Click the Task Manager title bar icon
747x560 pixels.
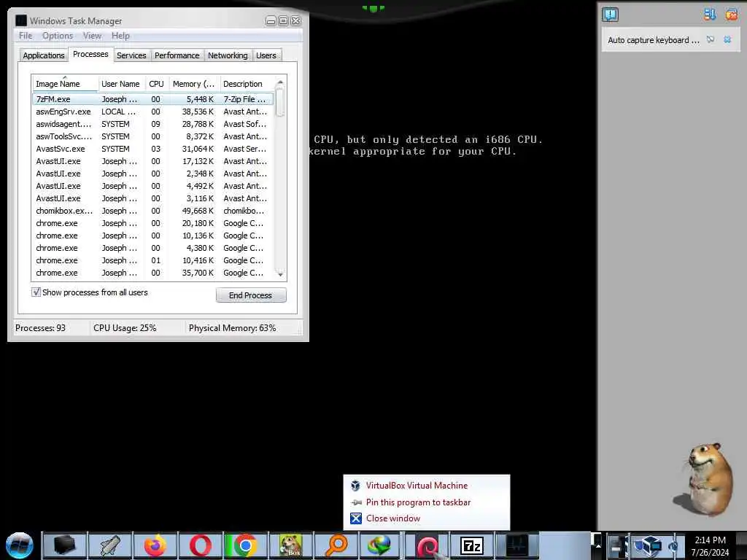click(21, 20)
